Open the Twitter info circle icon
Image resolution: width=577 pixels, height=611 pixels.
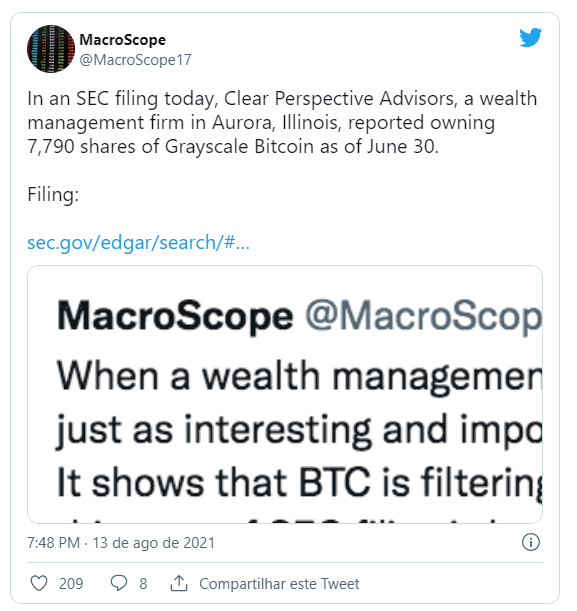(x=531, y=542)
